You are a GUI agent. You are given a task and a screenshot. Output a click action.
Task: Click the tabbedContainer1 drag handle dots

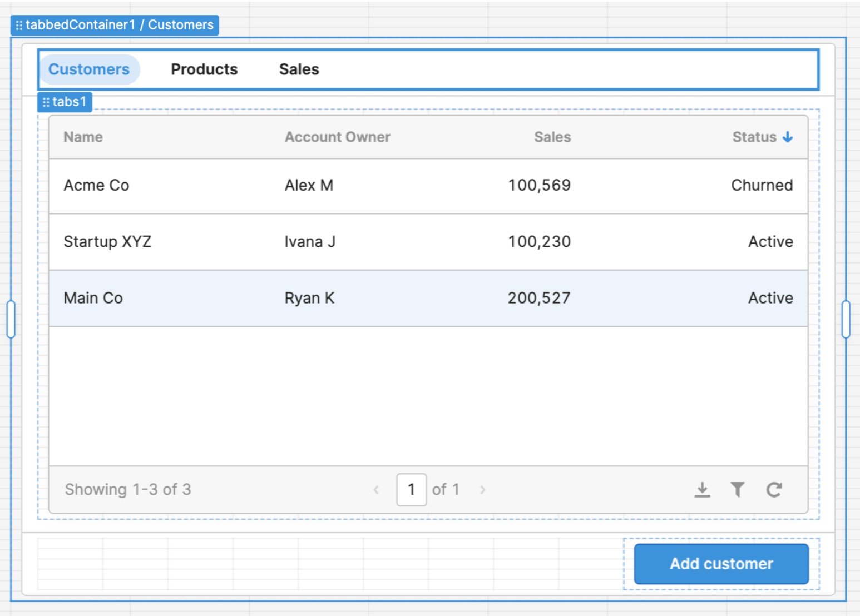[x=19, y=25]
